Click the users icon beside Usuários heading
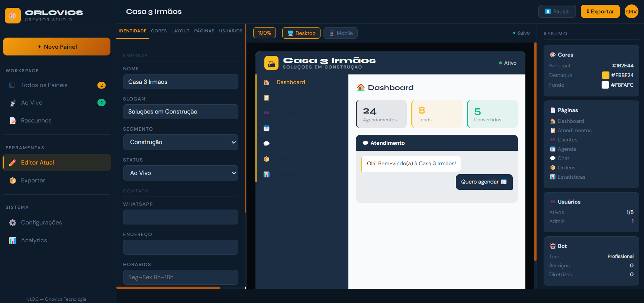Image resolution: width=644 pixels, height=303 pixels. pos(553,202)
